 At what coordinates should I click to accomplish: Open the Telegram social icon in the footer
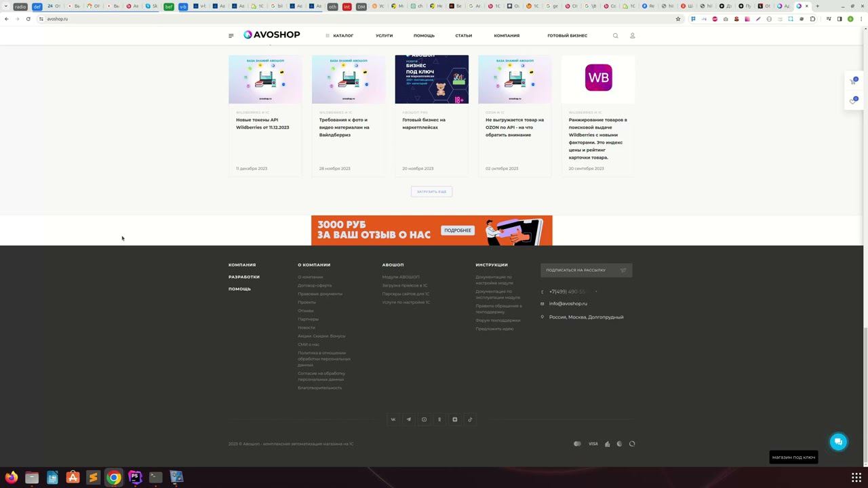pyautogui.click(x=409, y=420)
